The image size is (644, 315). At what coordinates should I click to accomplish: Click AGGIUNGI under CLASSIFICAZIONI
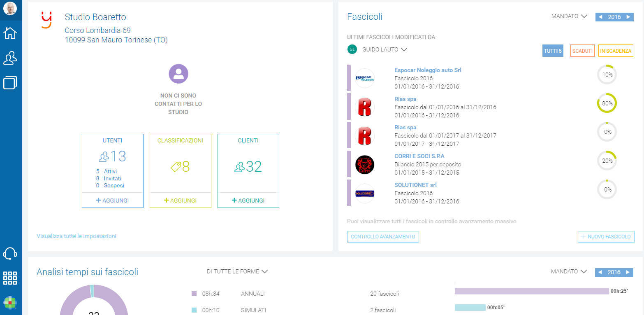[181, 201]
